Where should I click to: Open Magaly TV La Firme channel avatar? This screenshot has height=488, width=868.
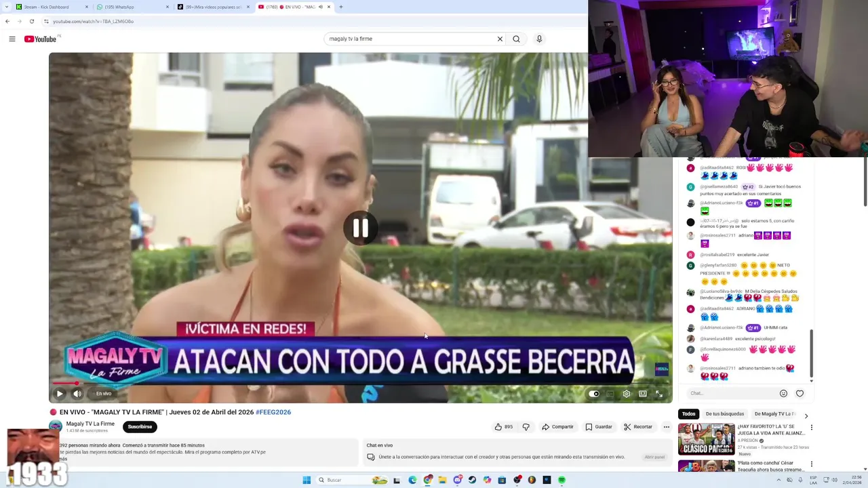56,427
